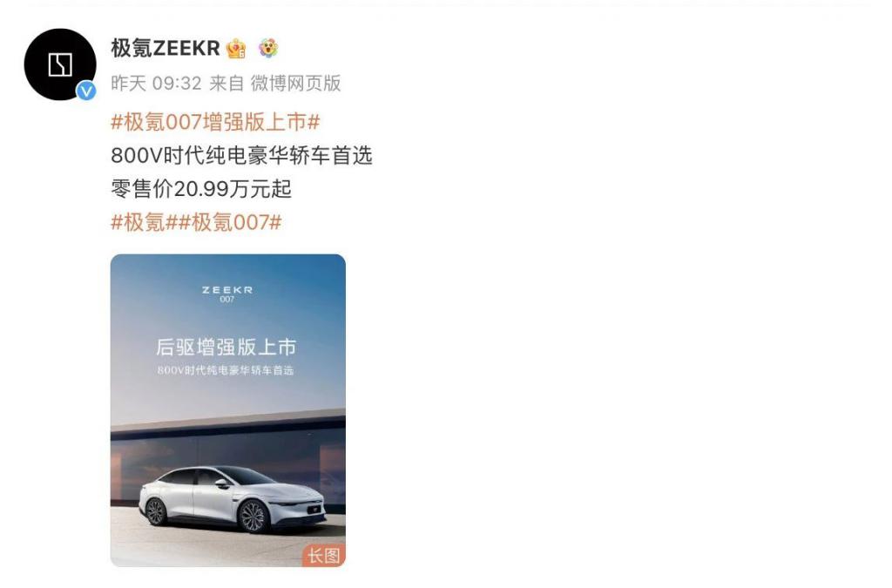Click the colorful flower badge icon
The height and width of the screenshot is (588, 892).
pyautogui.click(x=268, y=48)
